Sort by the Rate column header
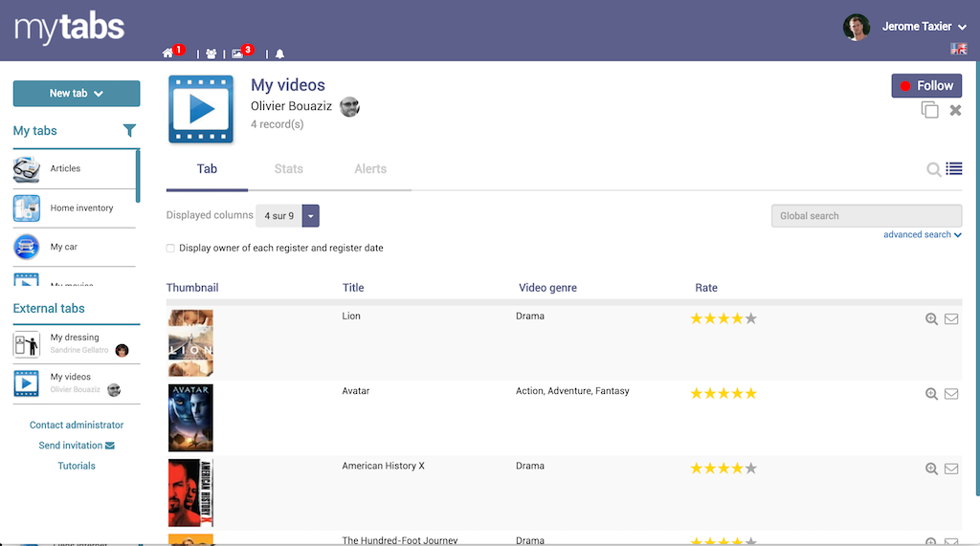980x546 pixels. coord(706,288)
